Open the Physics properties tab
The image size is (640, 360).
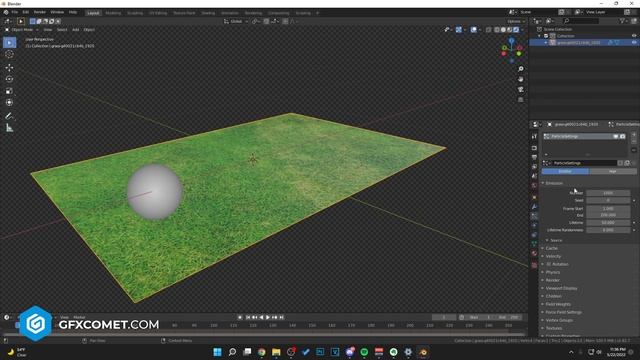[x=534, y=225]
